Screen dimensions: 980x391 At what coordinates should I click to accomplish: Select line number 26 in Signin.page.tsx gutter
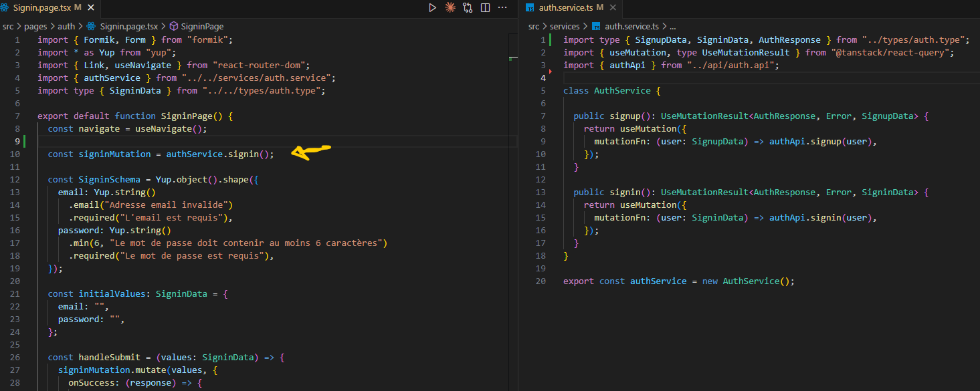(15, 357)
